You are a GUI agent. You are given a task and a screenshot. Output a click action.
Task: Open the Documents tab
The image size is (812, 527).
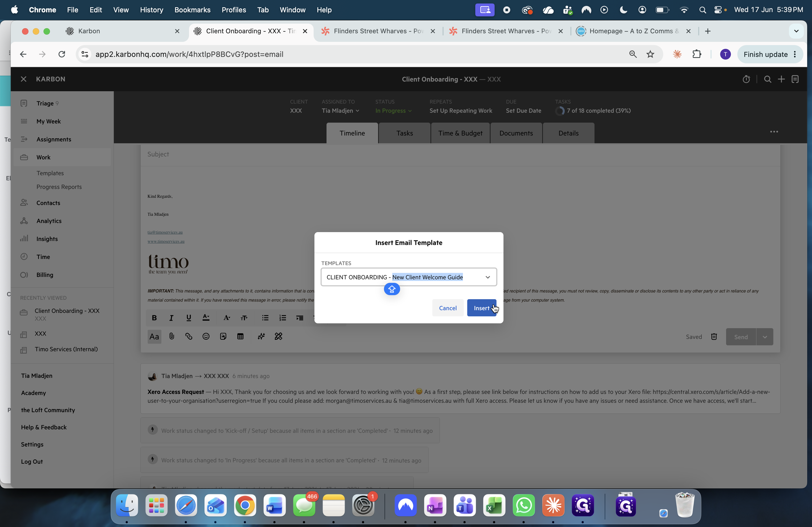[516, 133]
